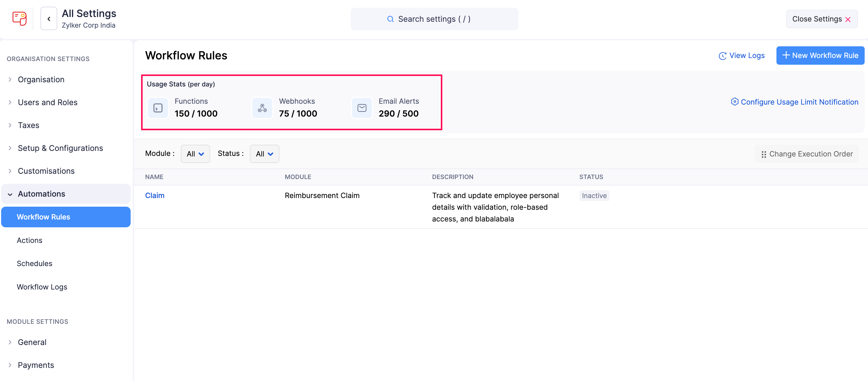Click the gear icon for usage limit notification
The image size is (868, 381).
(735, 102)
